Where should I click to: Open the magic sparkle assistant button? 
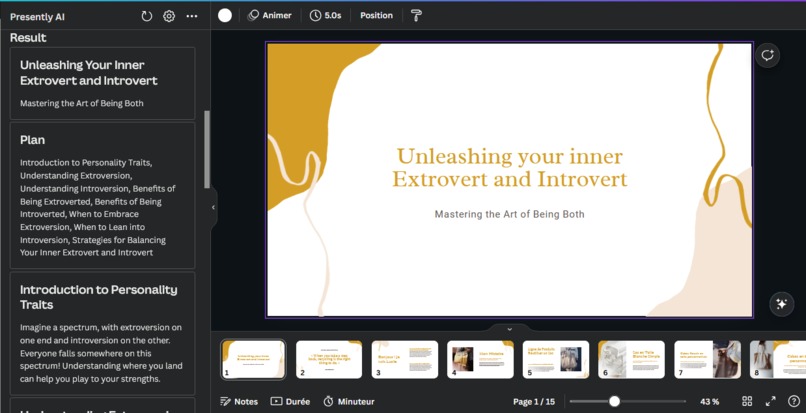pos(781,304)
